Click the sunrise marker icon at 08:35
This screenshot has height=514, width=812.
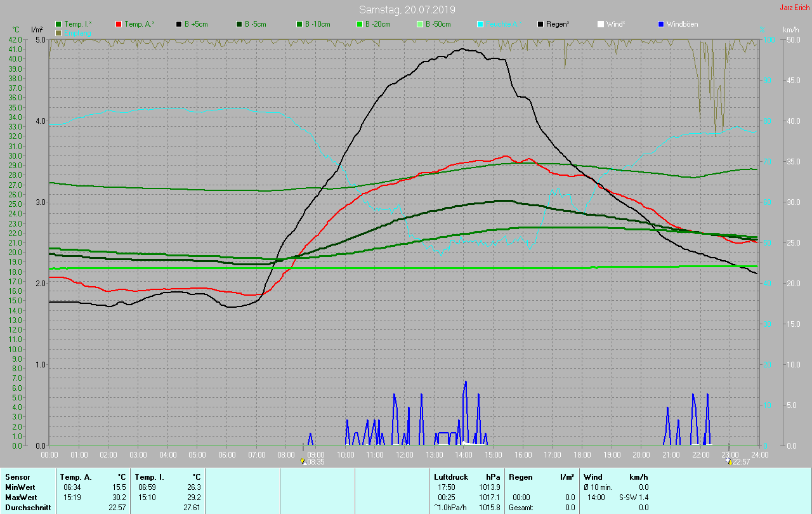click(x=303, y=461)
